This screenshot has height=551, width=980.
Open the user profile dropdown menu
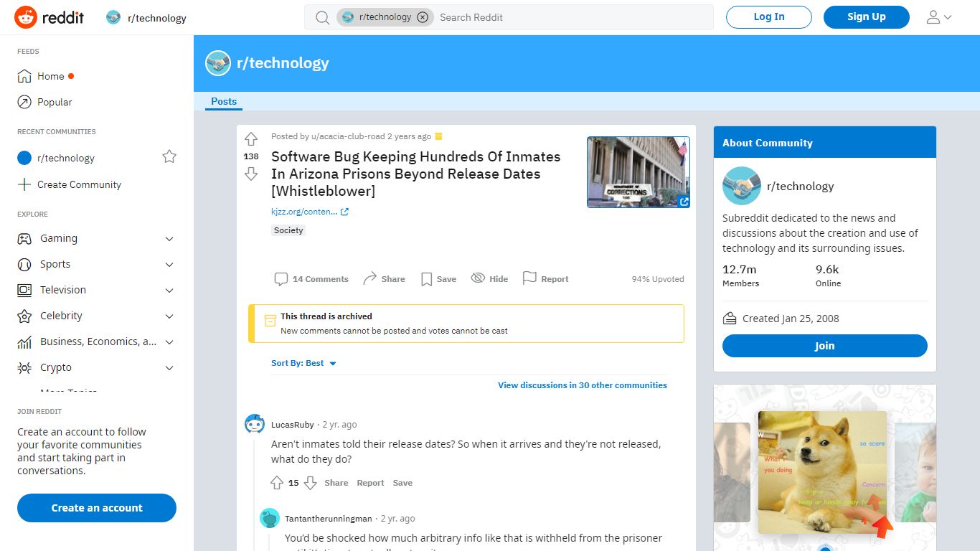[939, 17]
